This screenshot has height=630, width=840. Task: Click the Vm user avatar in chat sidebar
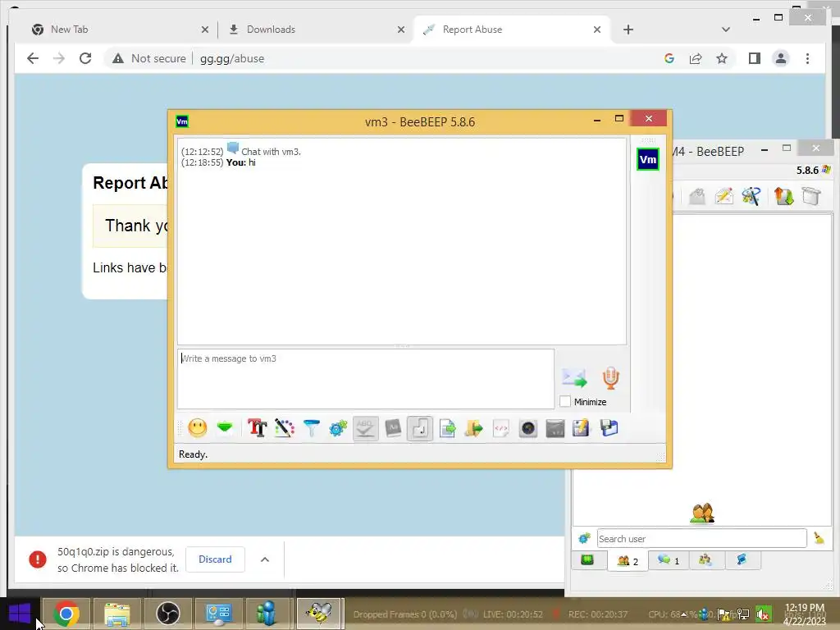648,159
